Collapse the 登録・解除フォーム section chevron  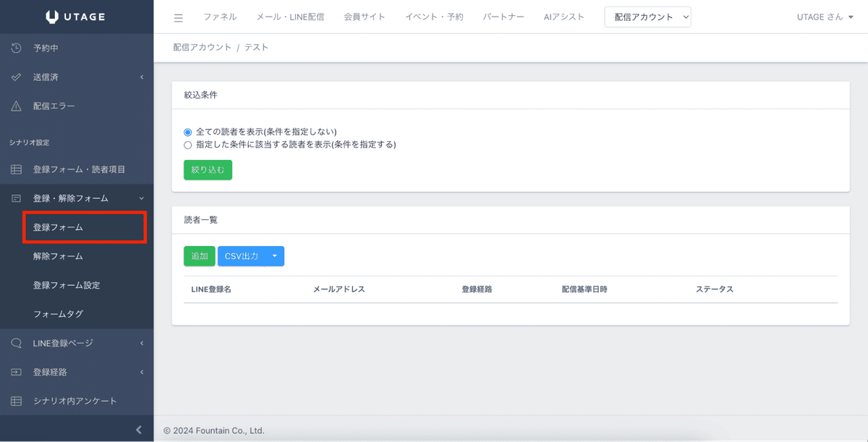tap(141, 197)
